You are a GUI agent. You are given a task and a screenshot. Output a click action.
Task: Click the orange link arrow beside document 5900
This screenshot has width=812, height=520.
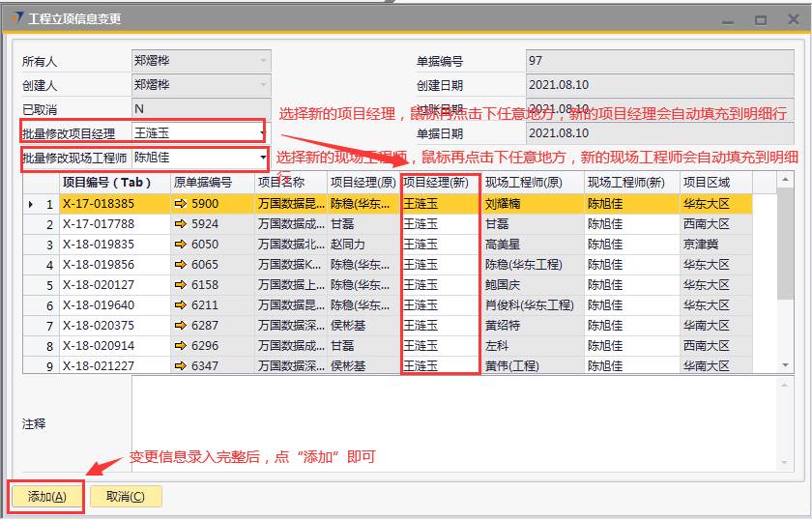(180, 204)
